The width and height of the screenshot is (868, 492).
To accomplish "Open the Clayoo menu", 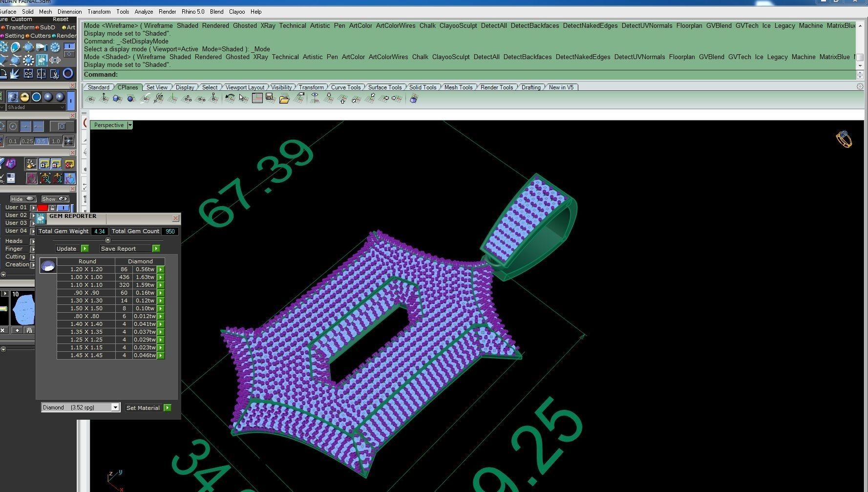I will point(237,12).
